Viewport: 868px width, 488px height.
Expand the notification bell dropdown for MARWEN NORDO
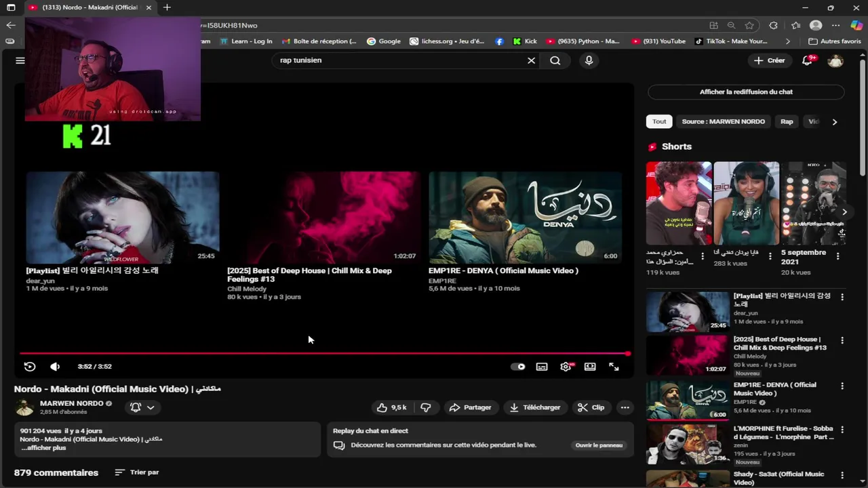(x=142, y=407)
